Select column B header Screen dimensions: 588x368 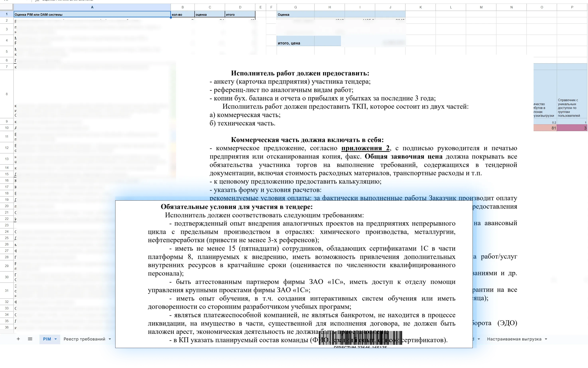[183, 7]
